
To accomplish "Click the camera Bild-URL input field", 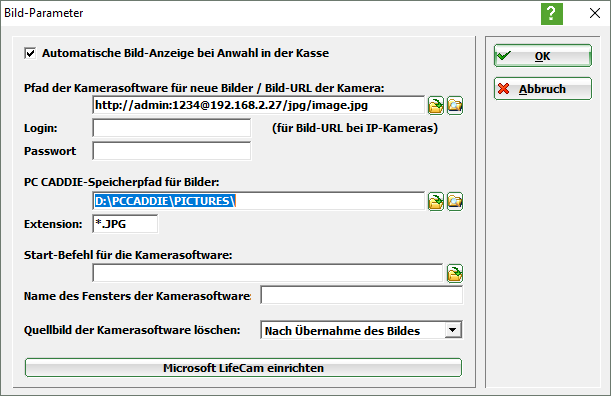I will coord(258,105).
